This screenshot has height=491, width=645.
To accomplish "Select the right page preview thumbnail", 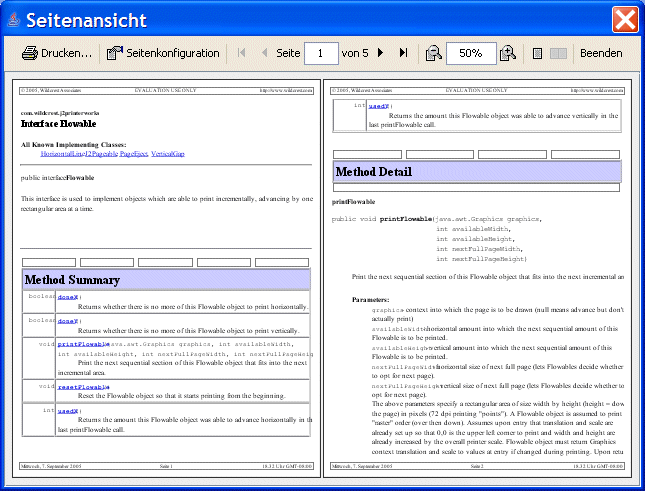I will click(x=478, y=278).
